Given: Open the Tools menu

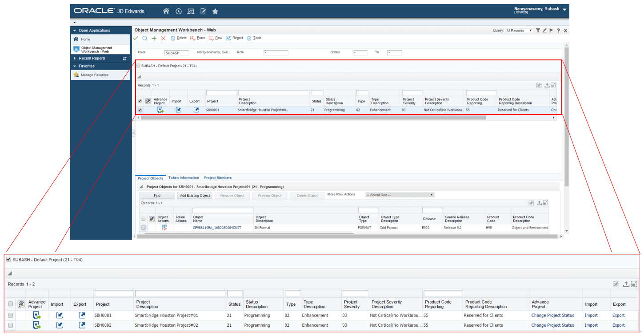Looking at the screenshot, I should [254, 38].
